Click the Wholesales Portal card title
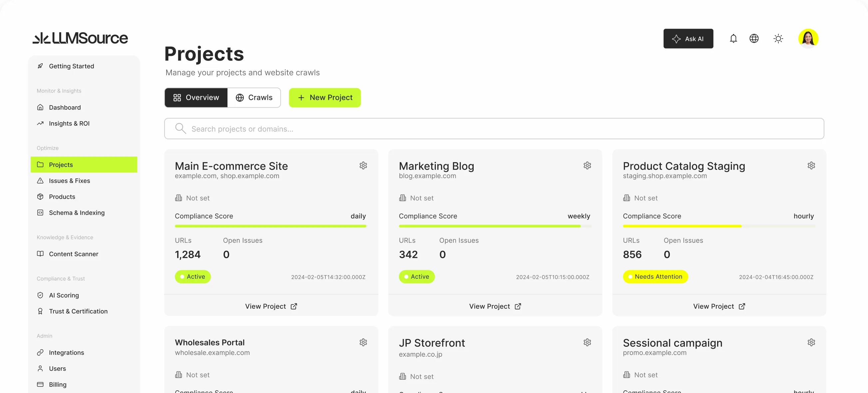Image resolution: width=868 pixels, height=393 pixels. [x=210, y=342]
